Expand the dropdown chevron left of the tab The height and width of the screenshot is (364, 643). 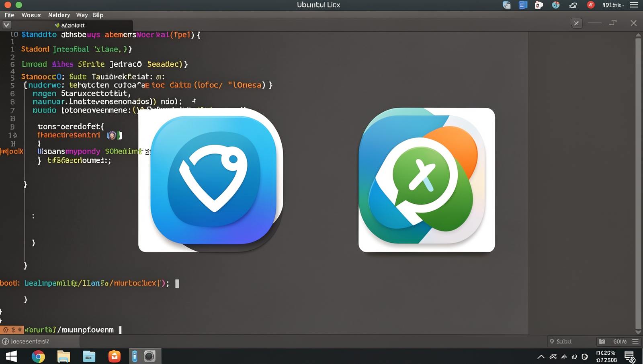7,25
